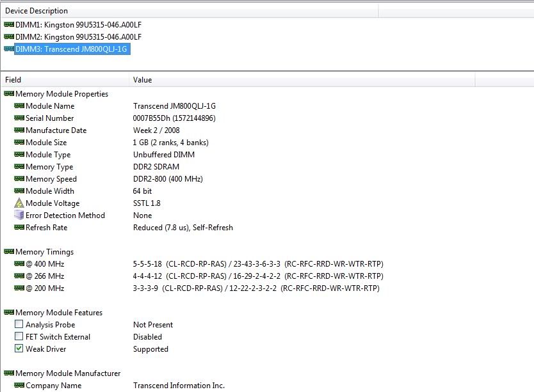534x392 pixels.
Task: Click the Refresh Rate row icon
Action: [x=19, y=227]
